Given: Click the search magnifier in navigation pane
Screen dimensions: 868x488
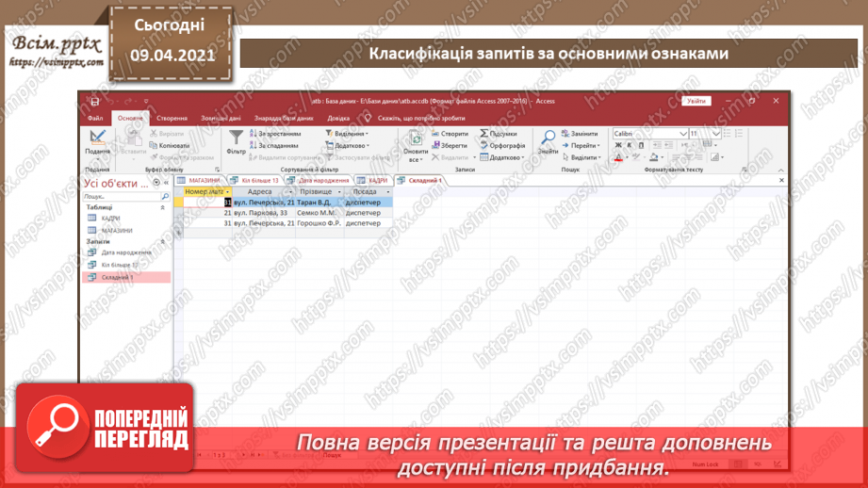Looking at the screenshot, I should pos(165,196).
